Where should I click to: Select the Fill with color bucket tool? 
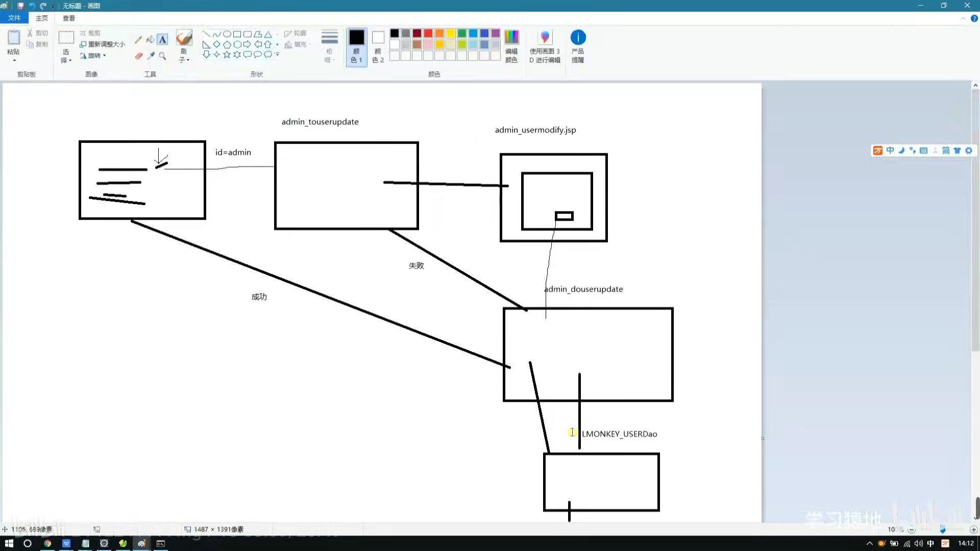pos(150,39)
